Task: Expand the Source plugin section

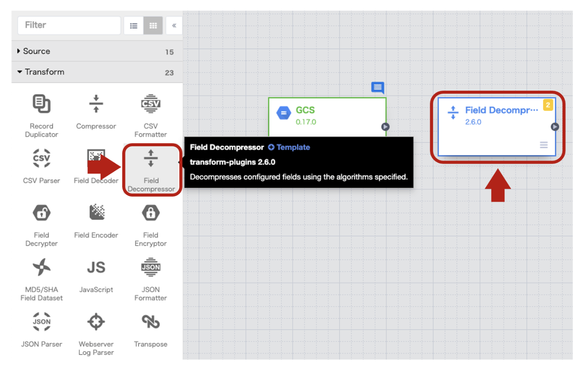Action: point(97,51)
